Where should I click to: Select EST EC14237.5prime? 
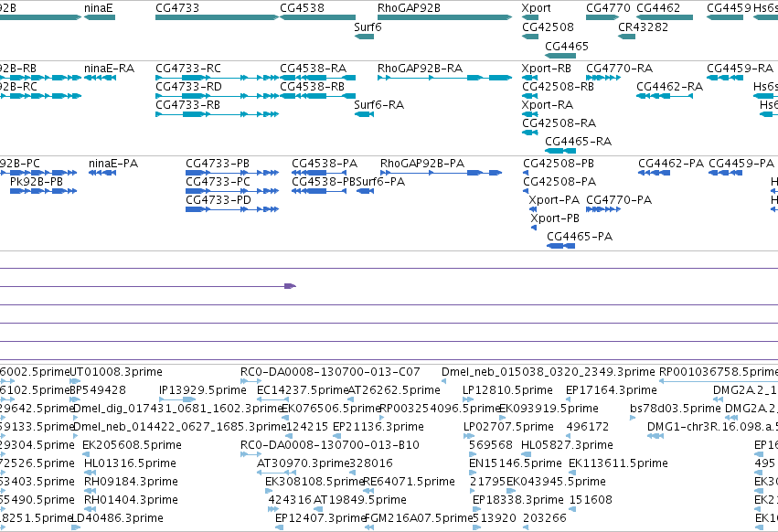click(273, 399)
